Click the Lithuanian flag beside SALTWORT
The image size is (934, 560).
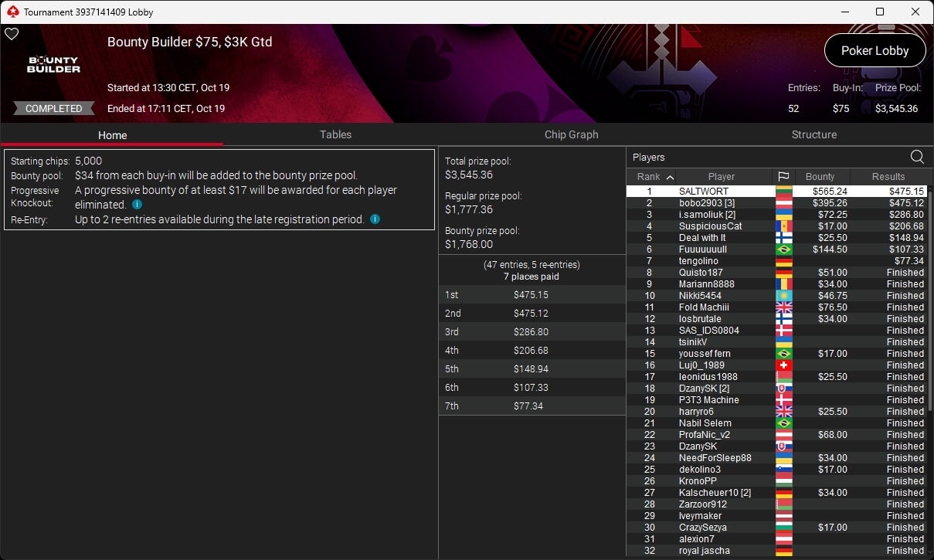[783, 192]
